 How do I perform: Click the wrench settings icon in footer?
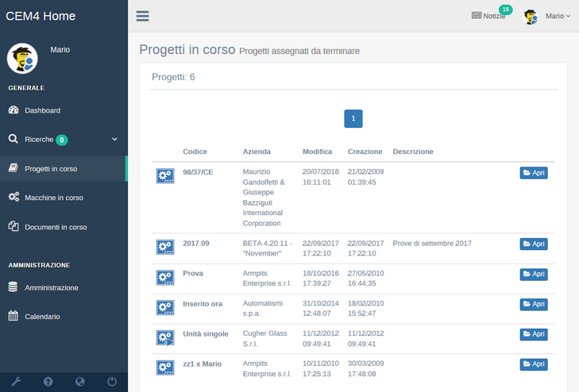(16, 382)
